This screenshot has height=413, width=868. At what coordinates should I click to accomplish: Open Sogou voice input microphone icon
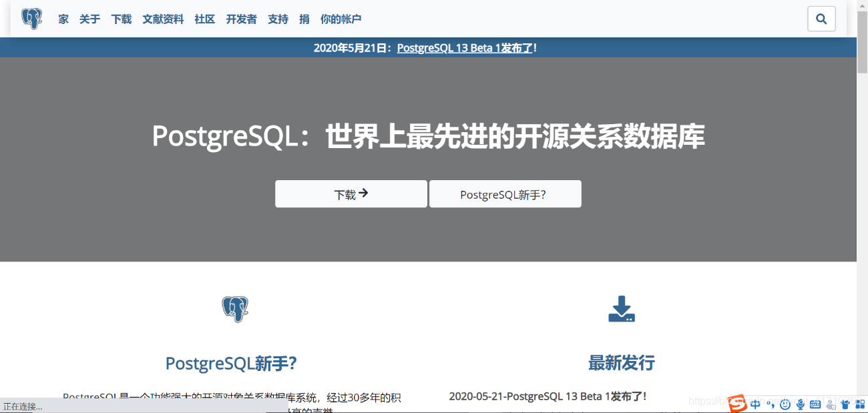800,404
